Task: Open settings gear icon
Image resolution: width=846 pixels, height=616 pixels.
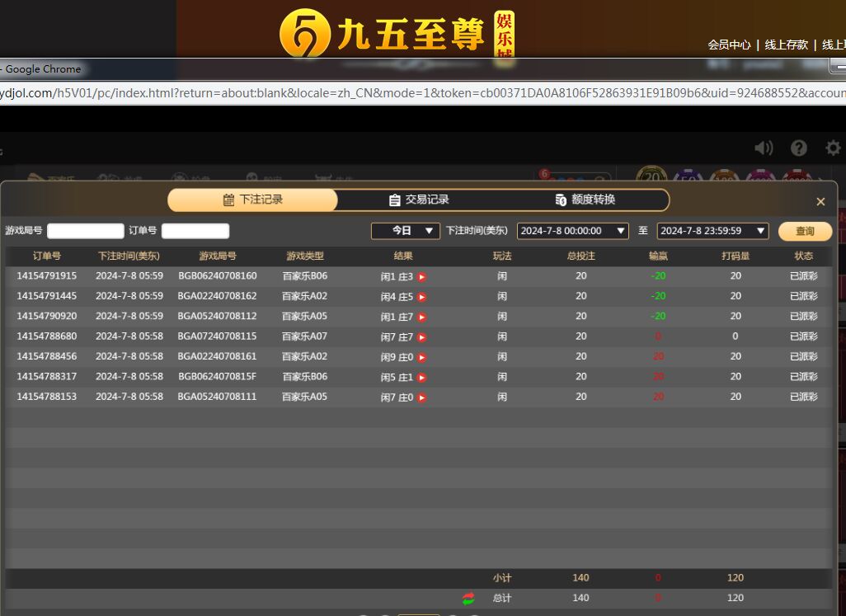Action: (x=833, y=148)
